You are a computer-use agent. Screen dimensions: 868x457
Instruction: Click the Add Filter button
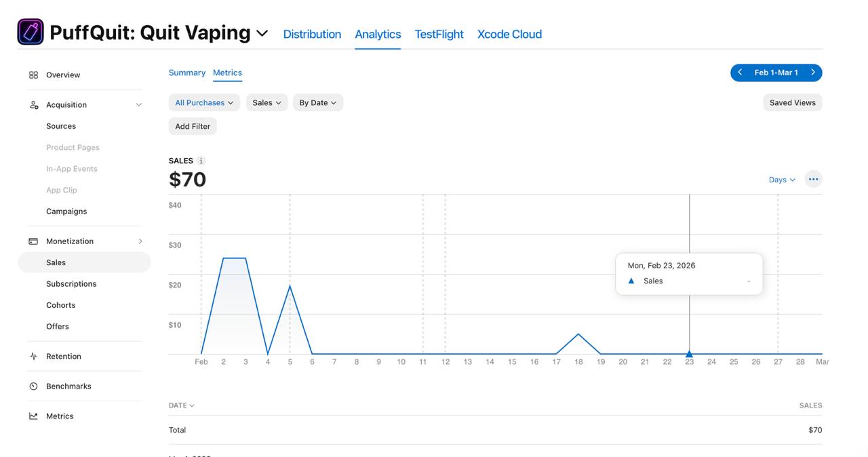click(193, 126)
